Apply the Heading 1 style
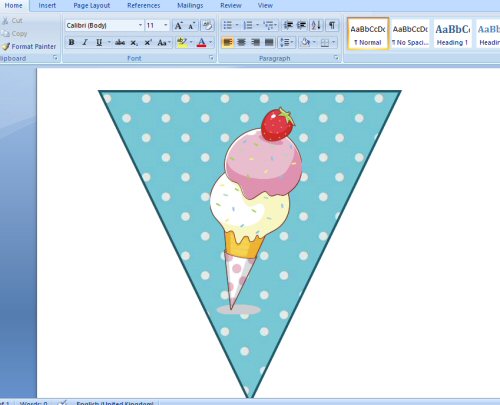500x405 pixels. [452, 34]
